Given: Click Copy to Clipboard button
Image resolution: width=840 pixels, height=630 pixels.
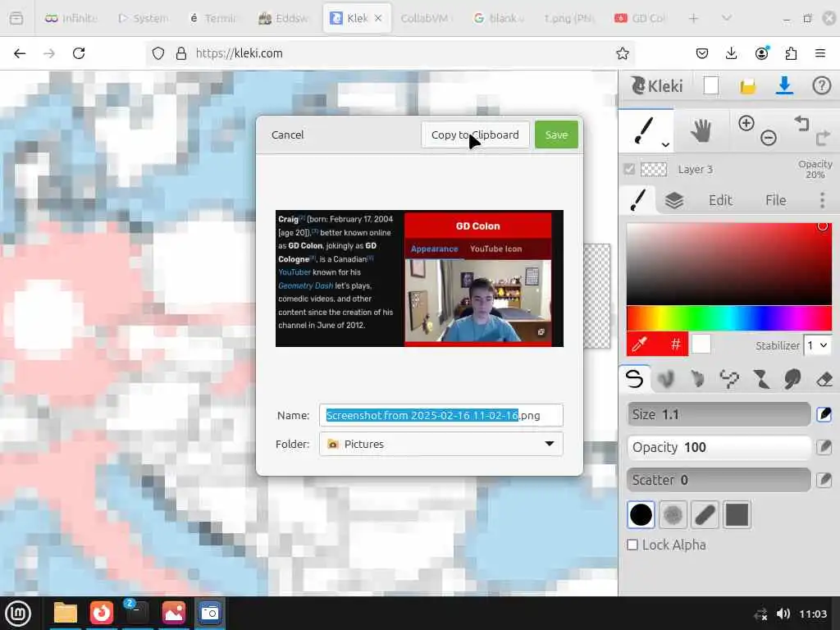Looking at the screenshot, I should click(475, 135).
